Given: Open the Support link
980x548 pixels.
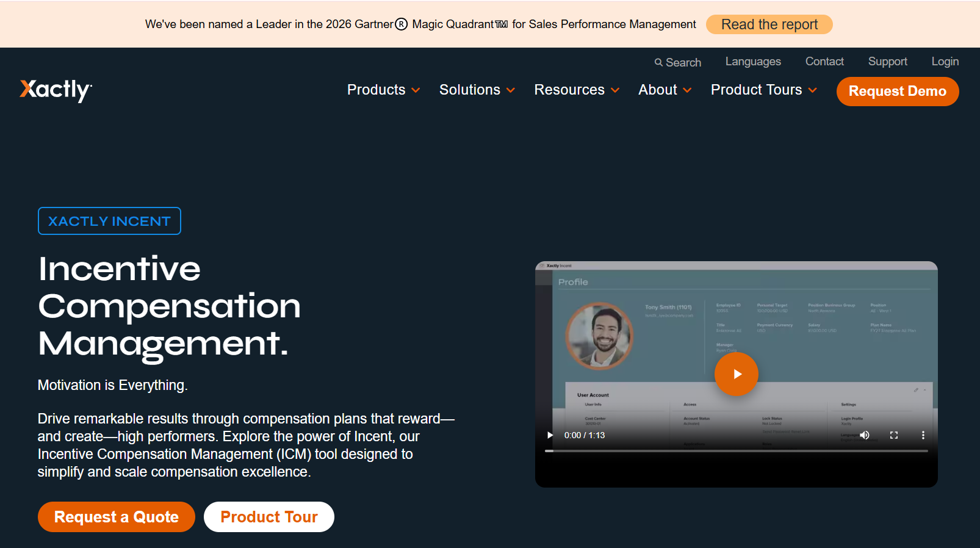Looking at the screenshot, I should [x=888, y=62].
